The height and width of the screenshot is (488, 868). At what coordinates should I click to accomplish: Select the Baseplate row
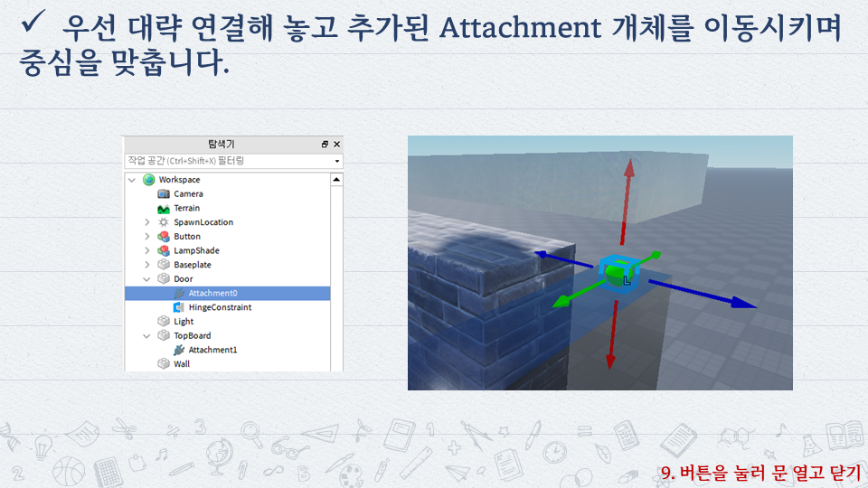pyautogui.click(x=228, y=265)
